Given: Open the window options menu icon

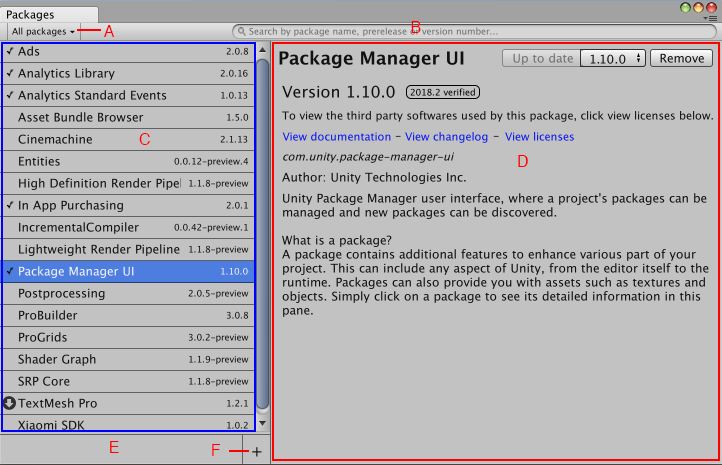Looking at the screenshot, I should point(712,18).
